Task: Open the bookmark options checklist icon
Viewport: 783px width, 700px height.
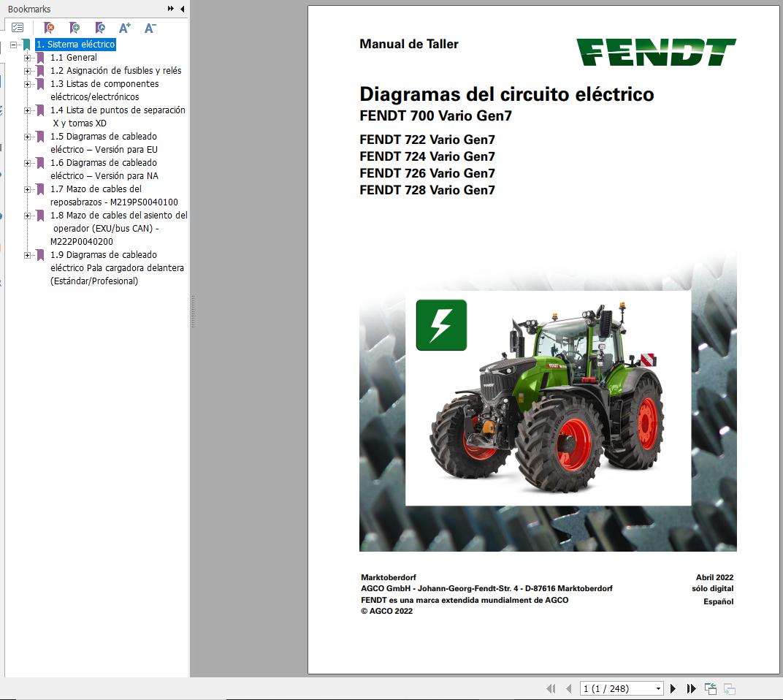Action: coord(18,28)
